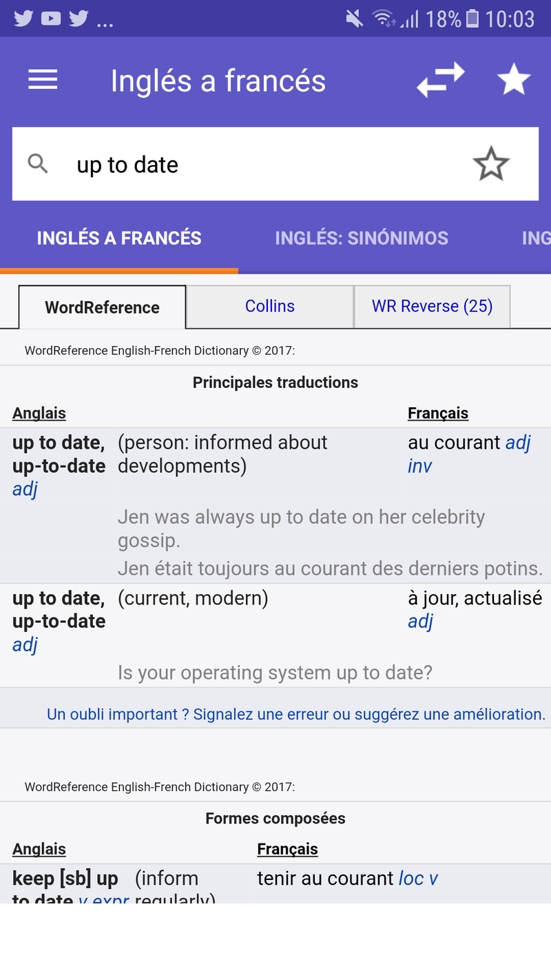The width and height of the screenshot is (551, 980).
Task: Open the WR Reverse (25) tab
Action: click(432, 307)
